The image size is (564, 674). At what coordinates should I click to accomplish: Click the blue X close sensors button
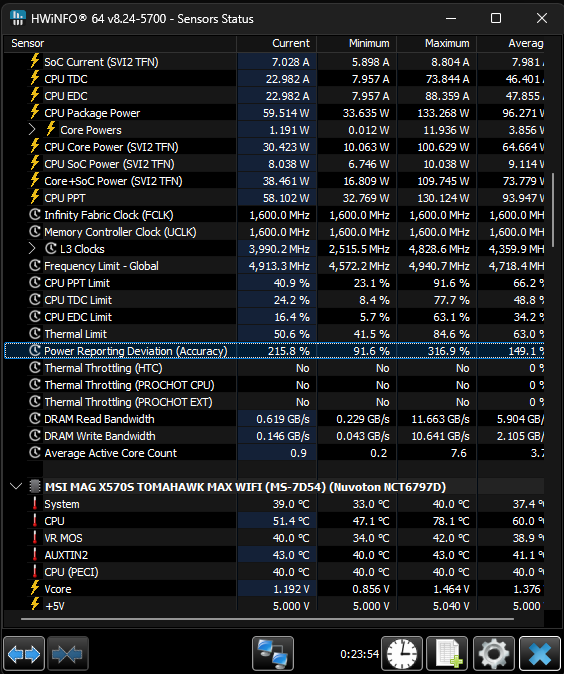click(540, 654)
